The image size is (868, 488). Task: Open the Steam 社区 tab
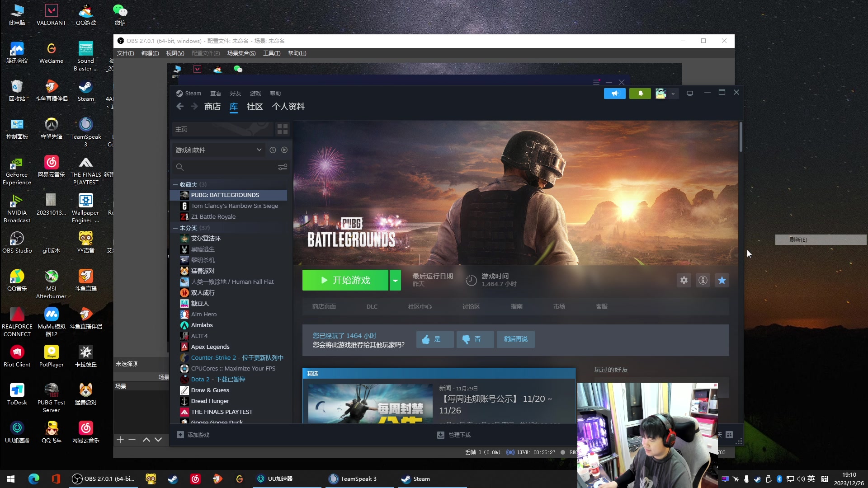click(255, 107)
